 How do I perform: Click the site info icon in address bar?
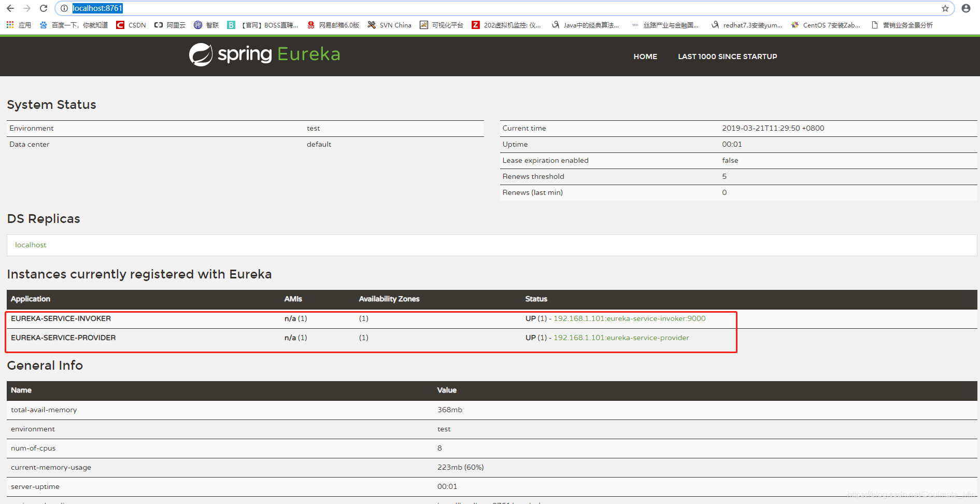point(64,8)
